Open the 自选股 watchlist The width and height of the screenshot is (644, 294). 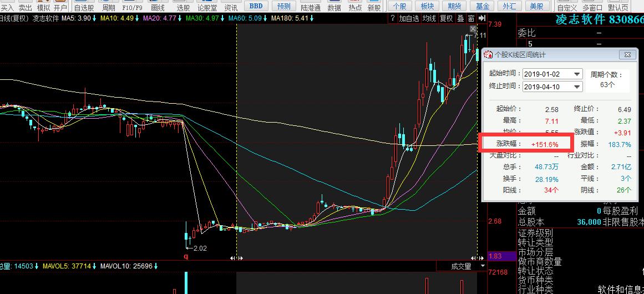point(84,7)
